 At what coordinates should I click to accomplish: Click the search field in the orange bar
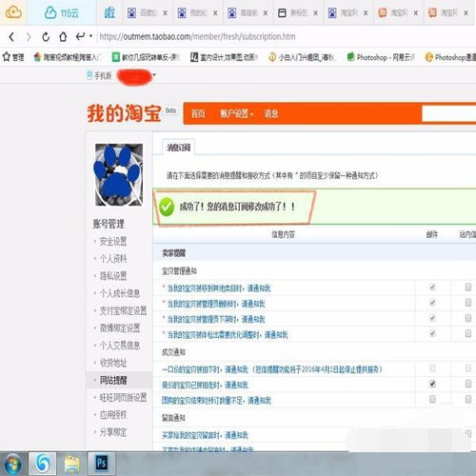[x=448, y=113]
